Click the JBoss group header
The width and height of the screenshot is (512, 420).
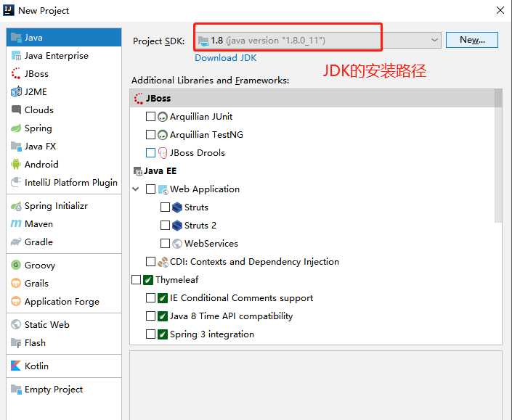point(312,99)
